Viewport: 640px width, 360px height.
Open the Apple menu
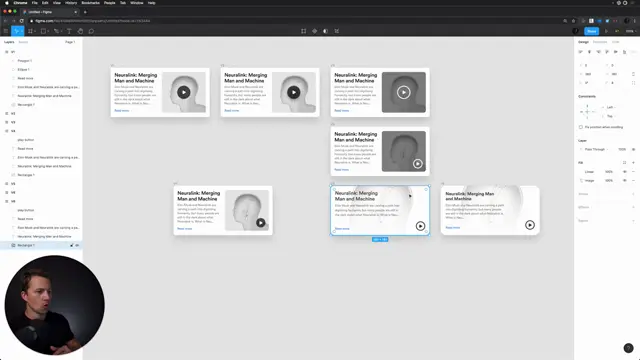pos(7,3)
